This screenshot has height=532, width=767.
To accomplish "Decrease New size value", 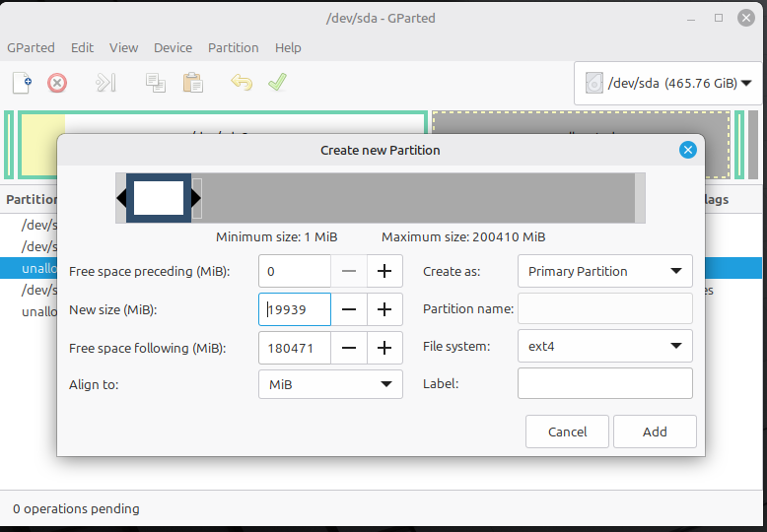I will [349, 309].
